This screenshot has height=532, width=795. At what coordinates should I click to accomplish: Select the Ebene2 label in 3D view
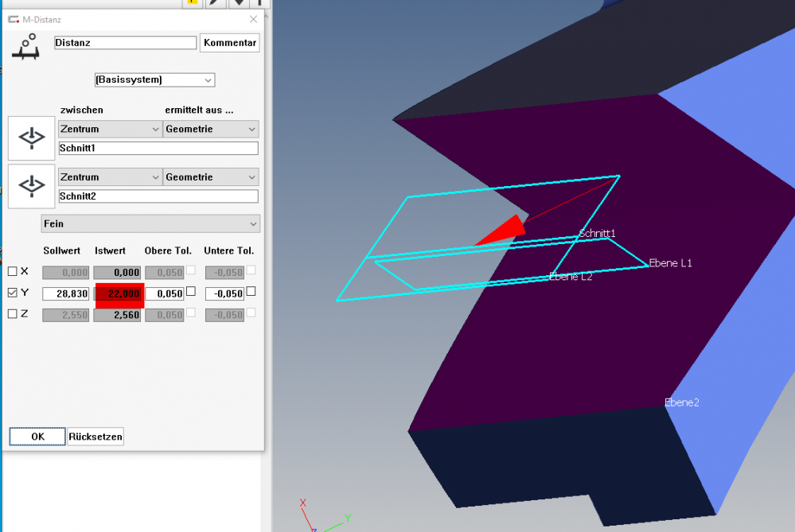(681, 402)
